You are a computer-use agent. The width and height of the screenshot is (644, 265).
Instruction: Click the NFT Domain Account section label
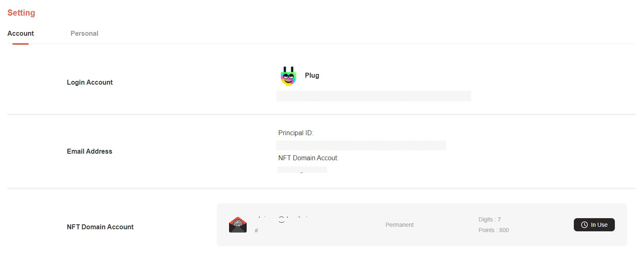(100, 227)
